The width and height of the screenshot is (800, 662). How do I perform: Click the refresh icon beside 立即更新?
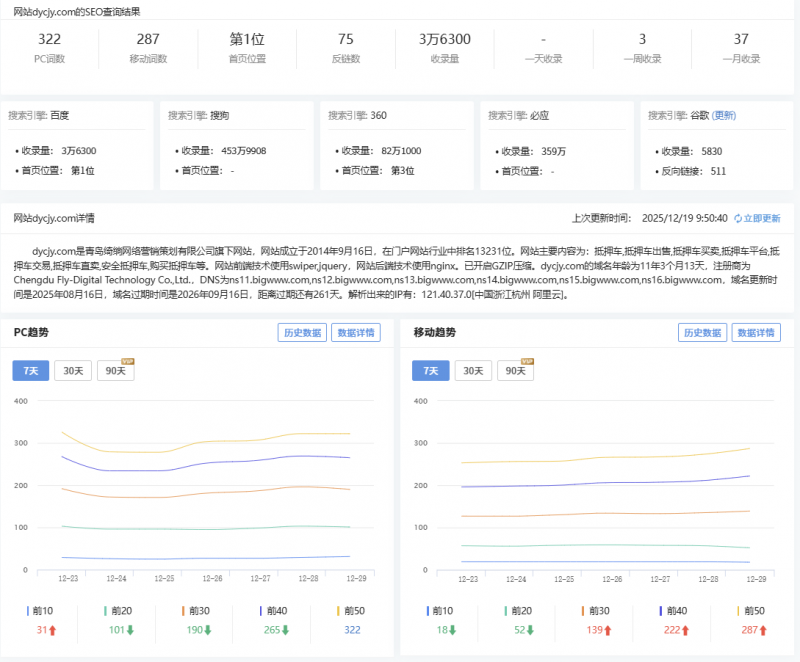tap(738, 218)
